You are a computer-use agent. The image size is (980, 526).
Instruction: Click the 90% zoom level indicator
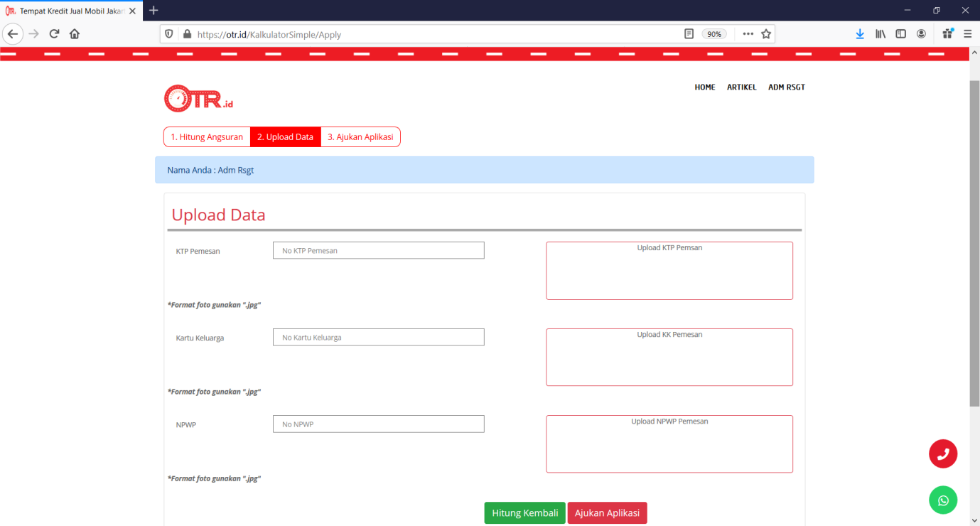tap(714, 34)
